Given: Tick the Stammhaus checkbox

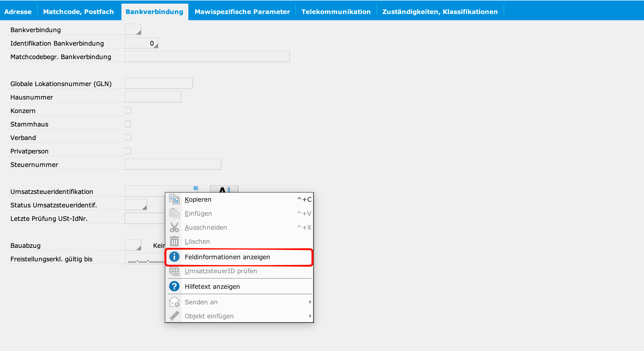Looking at the screenshot, I should point(128,124).
